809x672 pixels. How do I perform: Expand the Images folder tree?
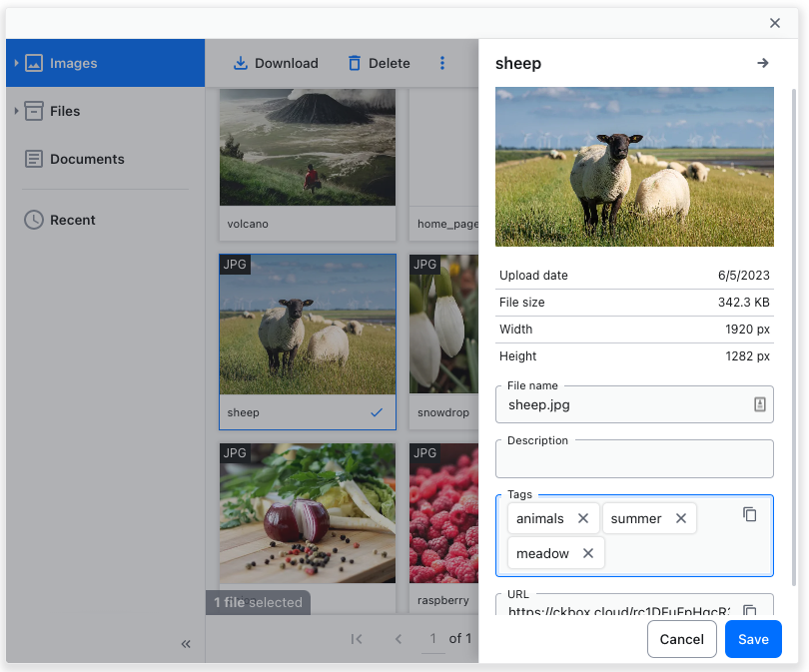pos(16,63)
